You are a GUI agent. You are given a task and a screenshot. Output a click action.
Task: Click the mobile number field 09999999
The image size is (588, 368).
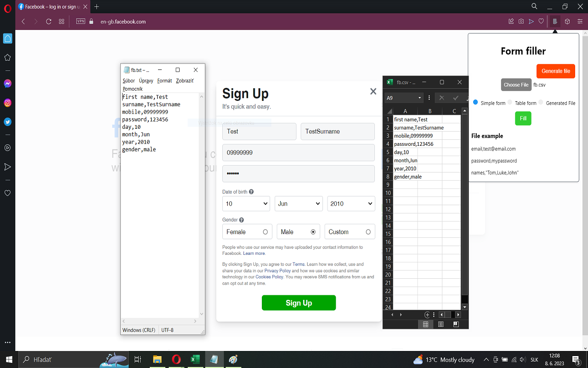tap(299, 153)
